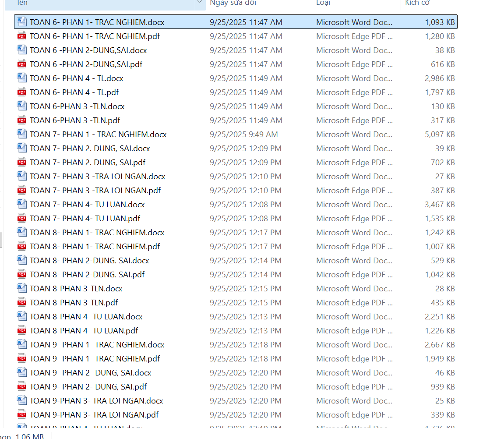504x439 pixels.
Task: Click PDF icon of TOAN 8-PHAN 3-TLN.pdf
Action: tap(21, 303)
